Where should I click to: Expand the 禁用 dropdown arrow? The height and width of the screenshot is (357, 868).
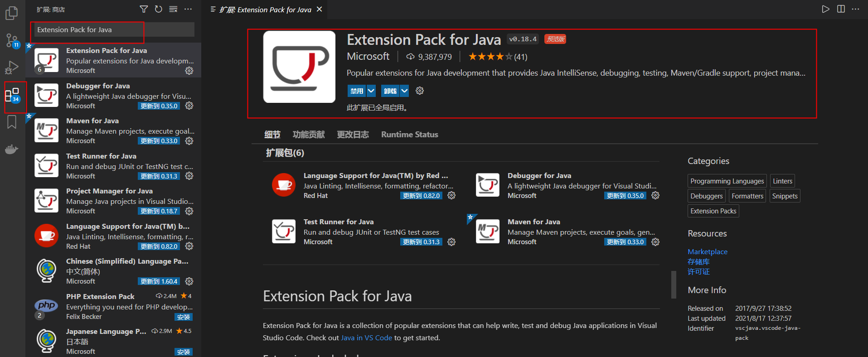coord(371,91)
